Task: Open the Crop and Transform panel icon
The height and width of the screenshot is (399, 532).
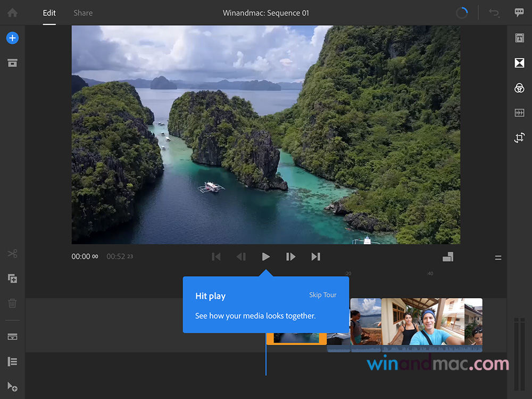Action: pos(519,138)
